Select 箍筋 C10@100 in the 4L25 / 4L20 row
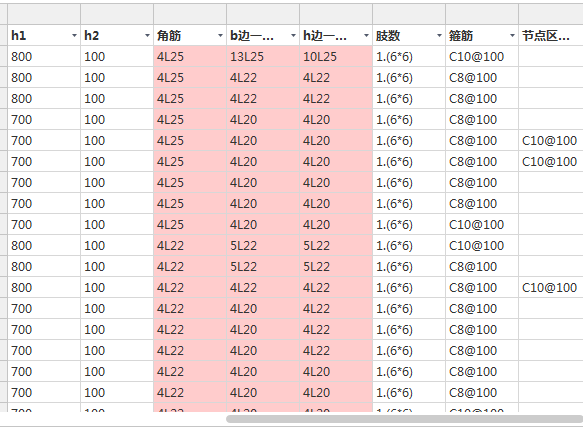Image resolution: width=583 pixels, height=427 pixels. click(482, 225)
